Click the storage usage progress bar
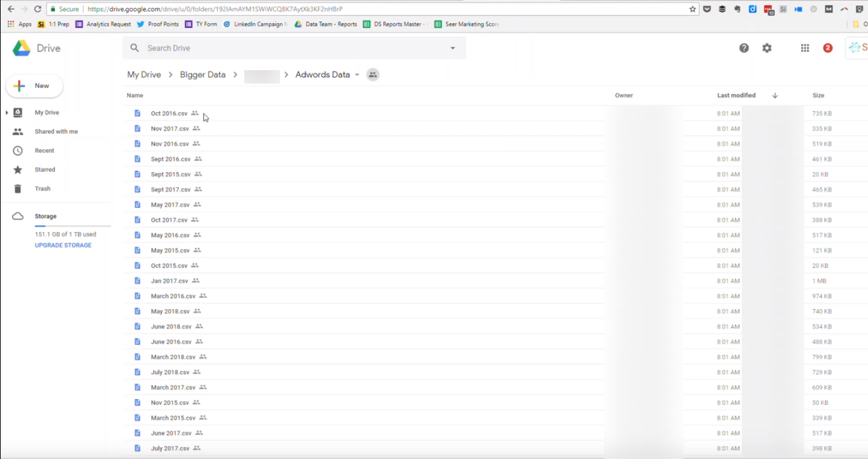868x459 pixels. 72,226
